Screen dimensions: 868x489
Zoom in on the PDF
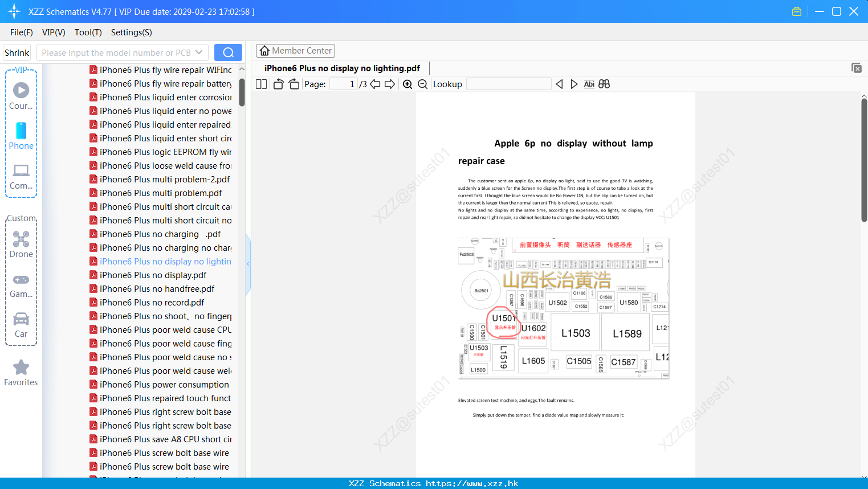click(x=407, y=84)
